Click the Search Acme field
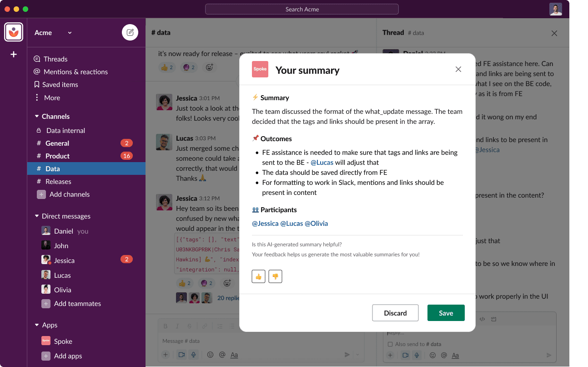 [x=302, y=9]
